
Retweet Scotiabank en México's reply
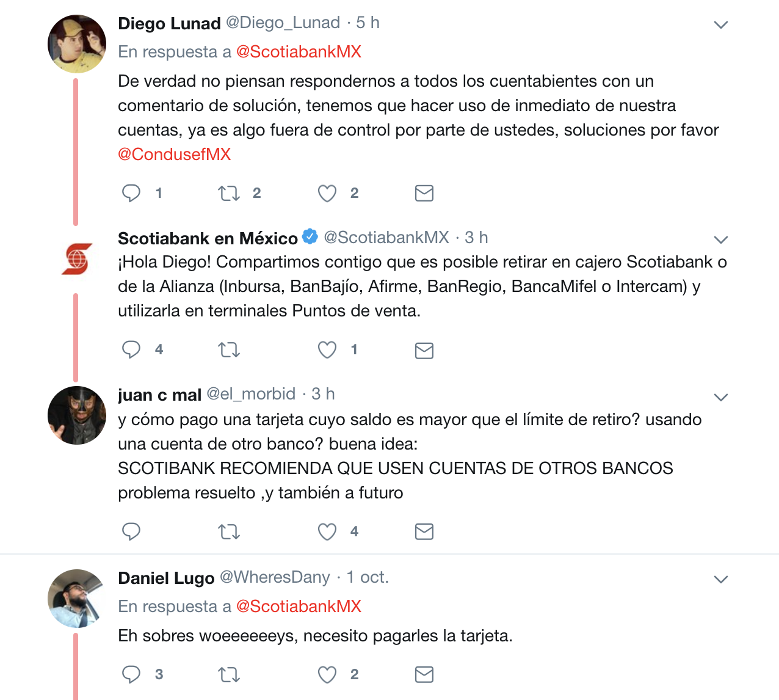228,350
